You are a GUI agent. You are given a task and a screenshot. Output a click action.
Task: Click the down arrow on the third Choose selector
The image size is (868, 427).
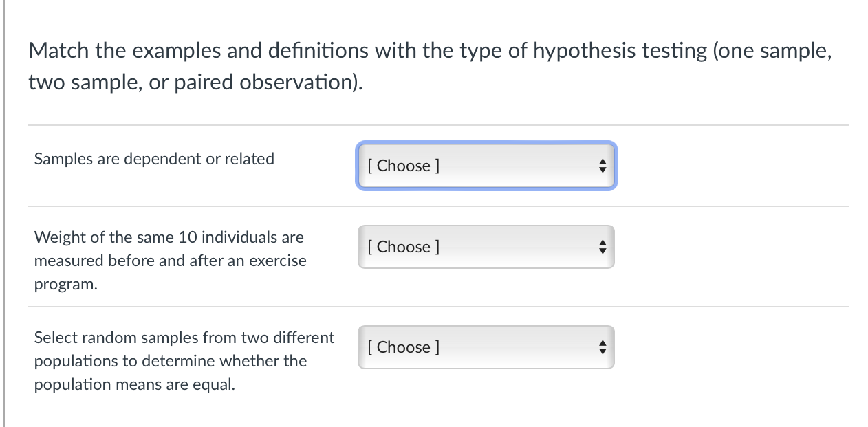[602, 352]
